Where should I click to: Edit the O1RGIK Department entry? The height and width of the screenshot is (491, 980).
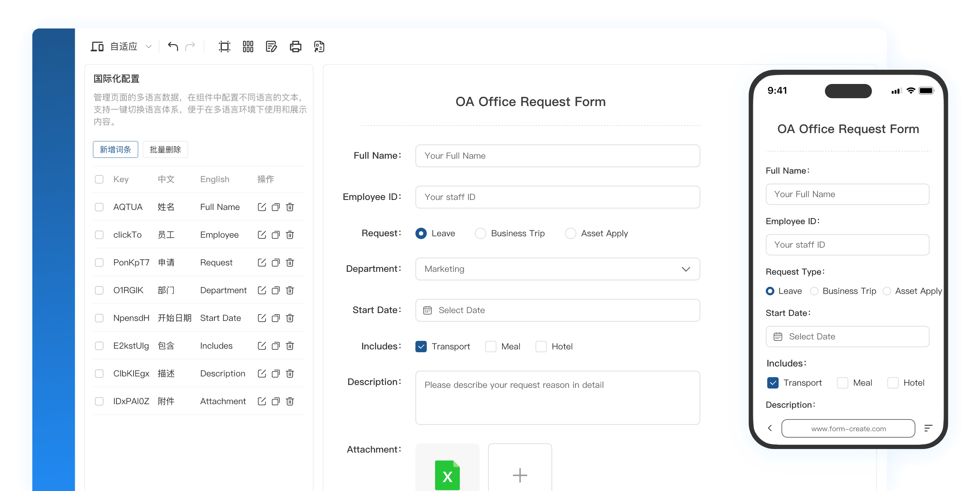pyautogui.click(x=262, y=290)
